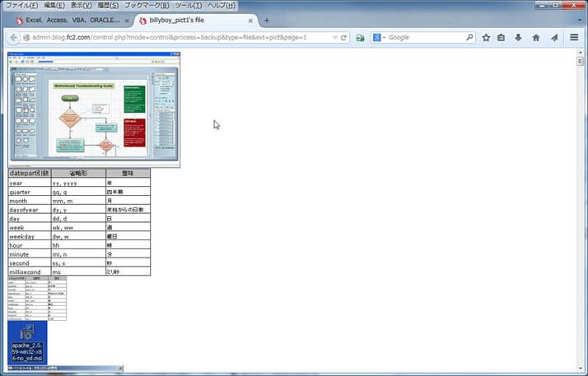Viewport: 588px width, 376px height.
Task: Click the search magnifier icon
Action: (x=469, y=38)
